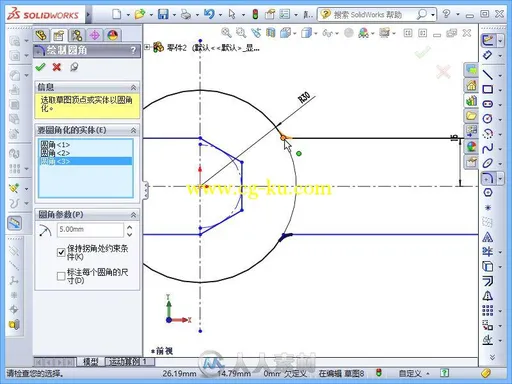Switch to PropertyManager tab
The image size is (512, 384).
[59, 35]
